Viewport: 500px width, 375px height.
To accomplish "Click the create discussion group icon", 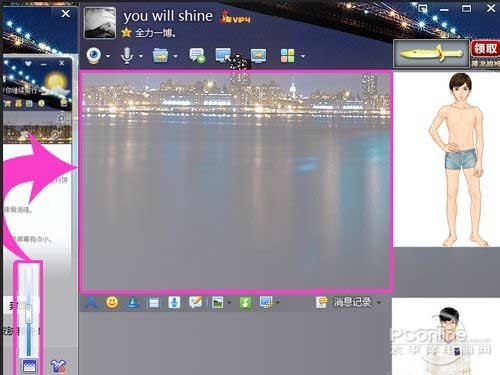I will [197, 55].
